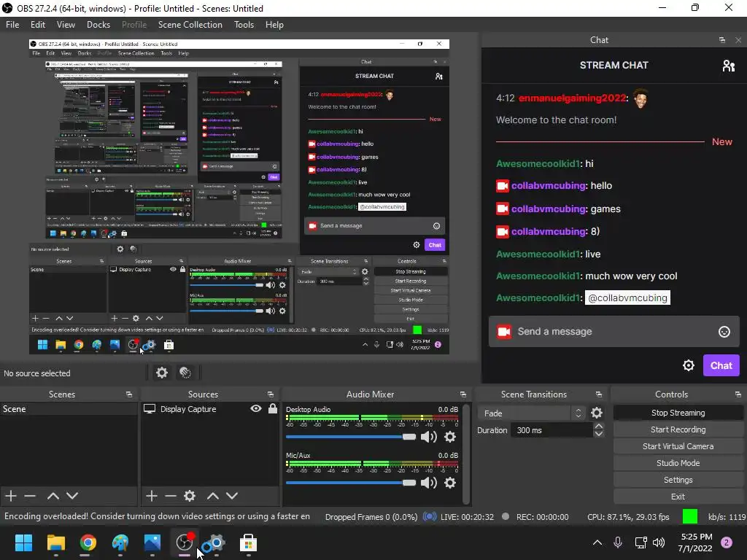Close the Chat dock panel
The image size is (747, 560).
(738, 40)
